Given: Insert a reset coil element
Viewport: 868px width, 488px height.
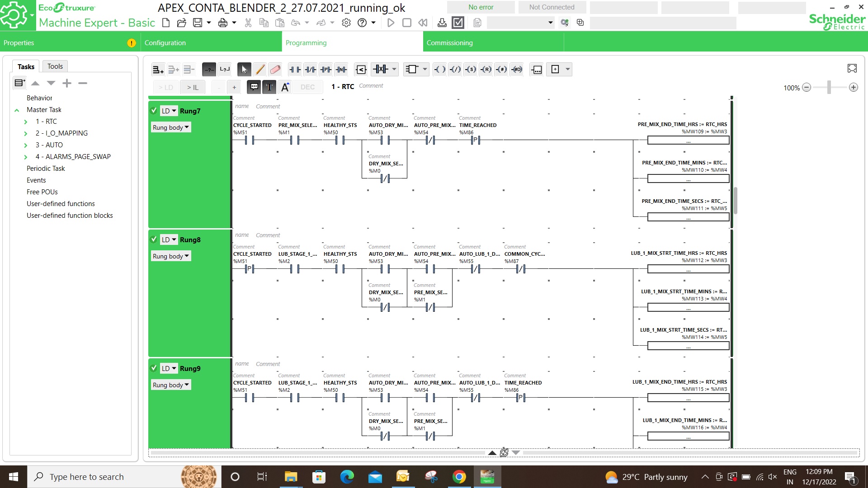Looking at the screenshot, I should [x=486, y=70].
